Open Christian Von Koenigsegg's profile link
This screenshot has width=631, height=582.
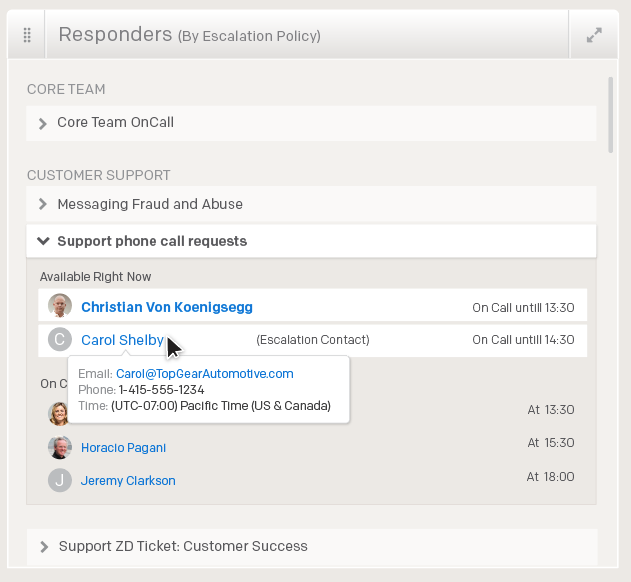pos(167,307)
